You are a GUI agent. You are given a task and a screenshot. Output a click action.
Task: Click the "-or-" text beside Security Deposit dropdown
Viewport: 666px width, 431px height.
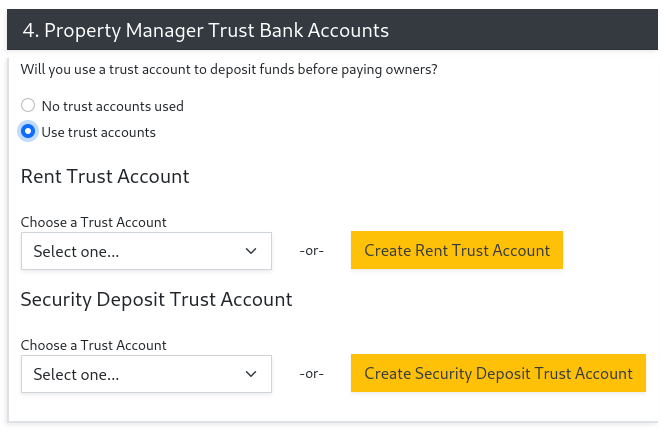311,374
